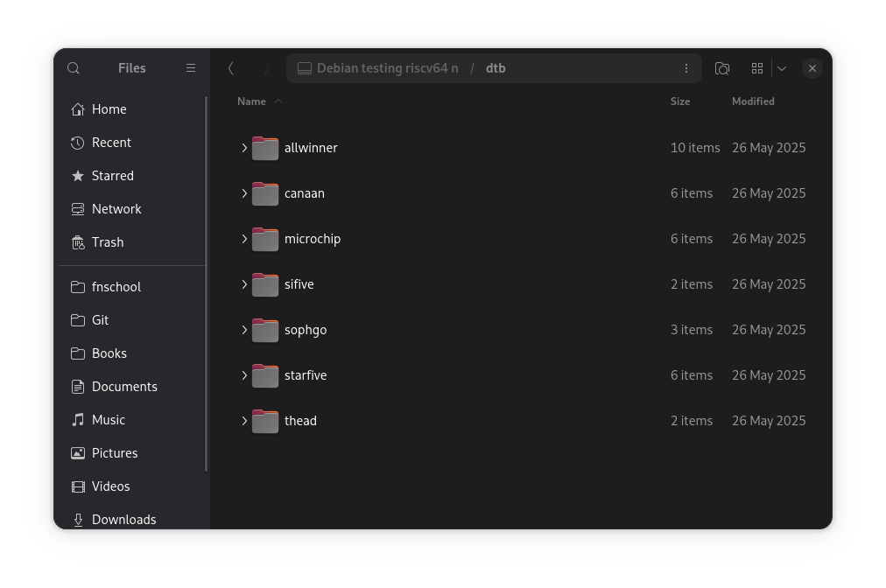The image size is (886, 588).
Task: Click the sifive folder name
Action: [x=299, y=284]
